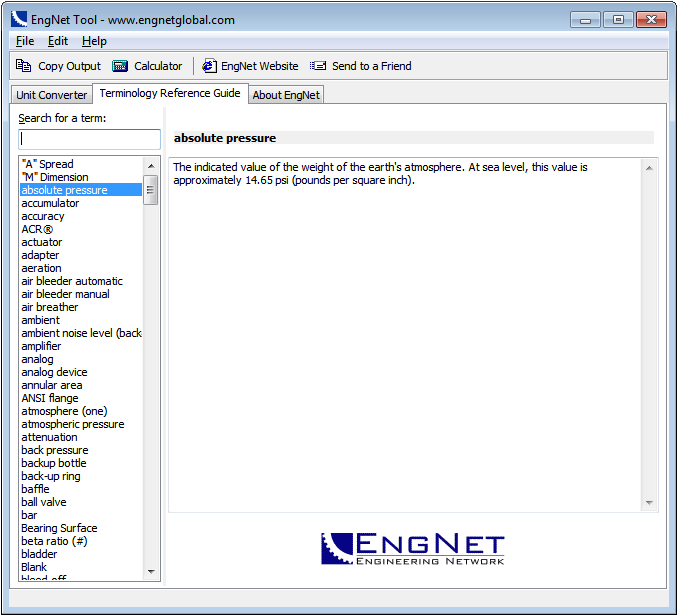678x616 pixels.
Task: Select the analog term
Action: coord(81,359)
